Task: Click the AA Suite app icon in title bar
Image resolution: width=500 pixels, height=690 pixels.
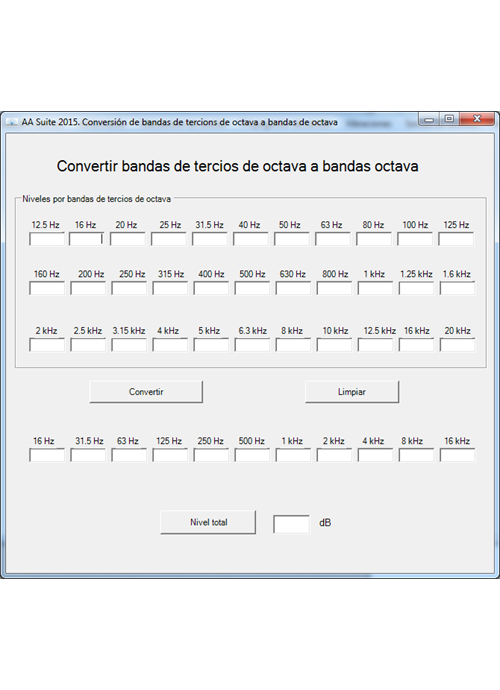Action: [12, 122]
